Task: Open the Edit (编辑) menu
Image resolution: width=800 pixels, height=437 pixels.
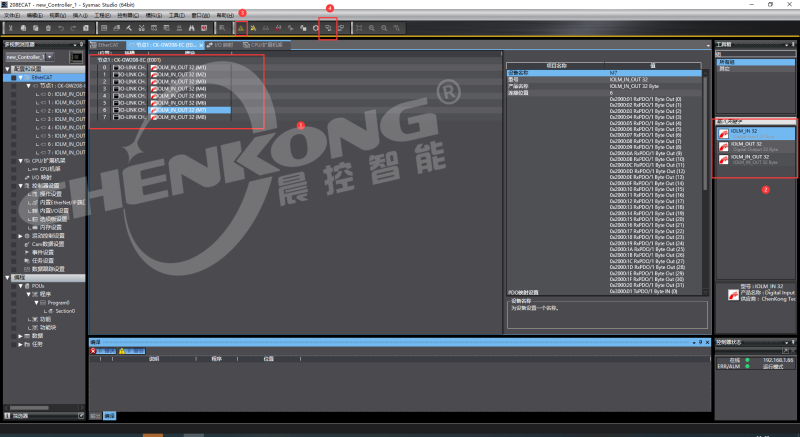Action: coord(34,15)
